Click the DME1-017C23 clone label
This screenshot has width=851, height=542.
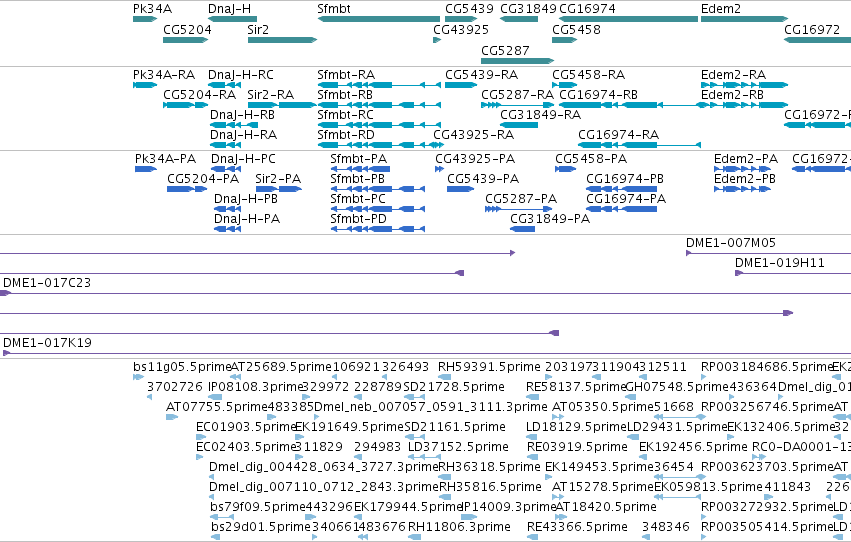coord(47,283)
